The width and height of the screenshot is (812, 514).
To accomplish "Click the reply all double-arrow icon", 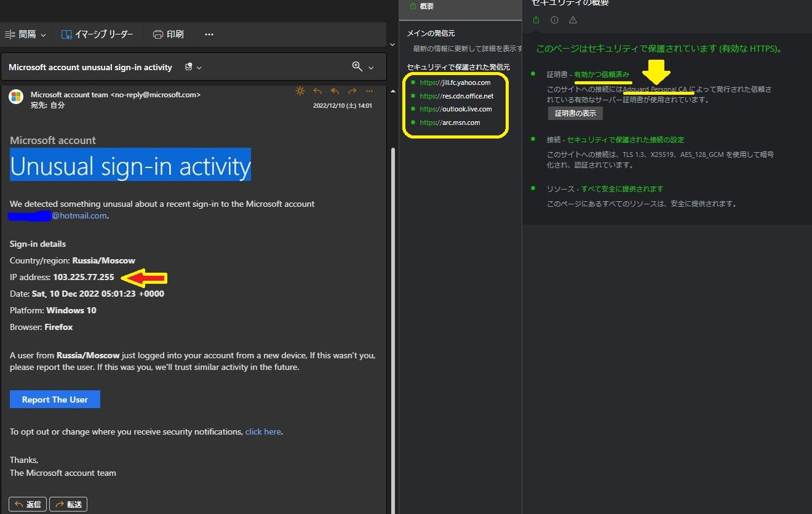I will [x=335, y=91].
